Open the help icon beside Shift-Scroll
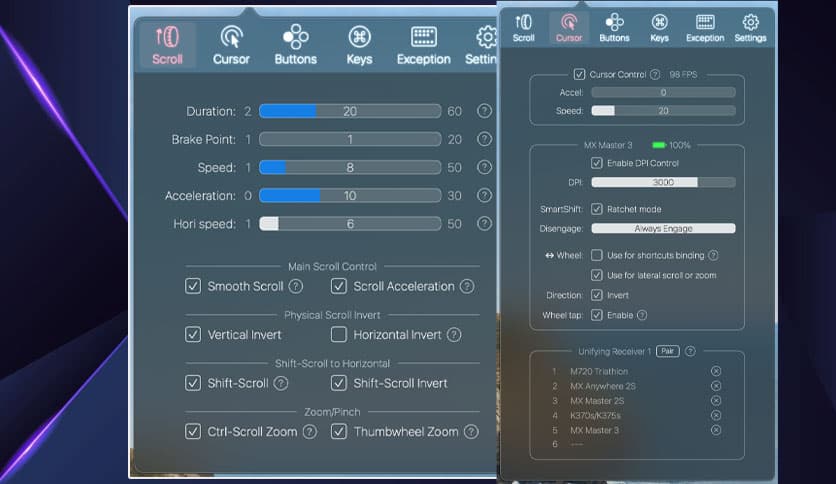This screenshot has width=836, height=484. coord(281,383)
